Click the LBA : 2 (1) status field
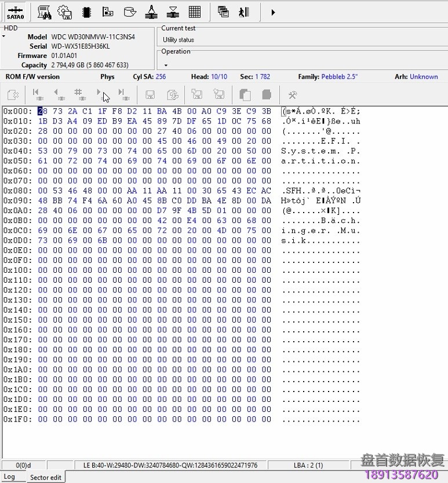Viewport: 448px width, 483px height. [x=308, y=465]
